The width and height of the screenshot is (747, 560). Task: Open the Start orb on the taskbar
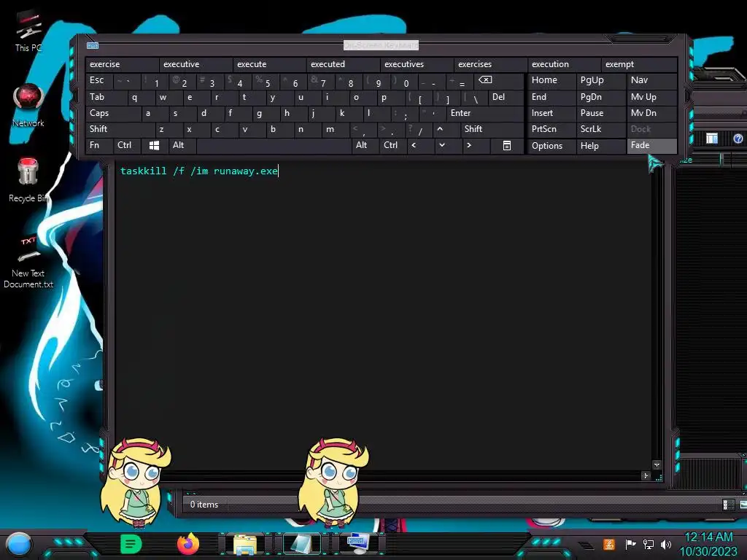pyautogui.click(x=18, y=544)
